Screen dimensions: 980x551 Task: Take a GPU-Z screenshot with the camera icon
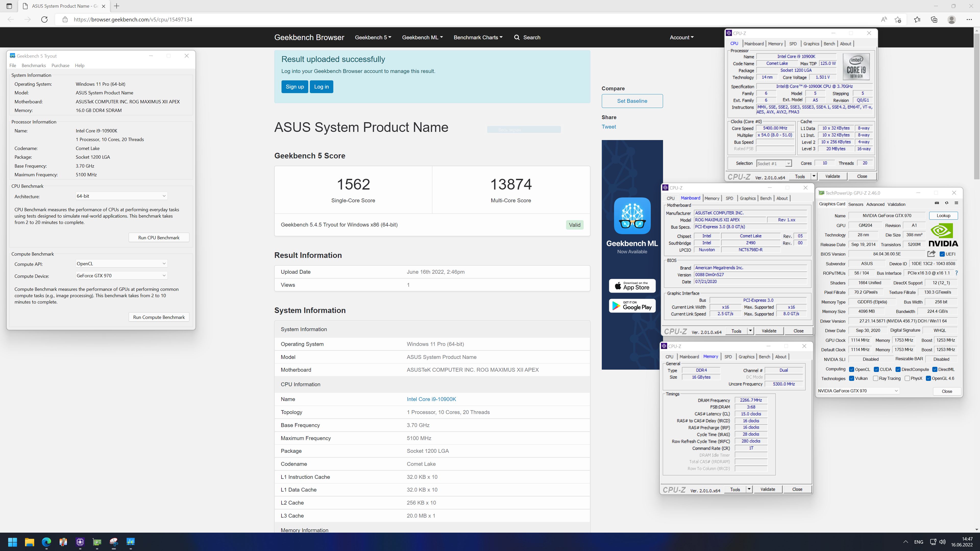(937, 203)
